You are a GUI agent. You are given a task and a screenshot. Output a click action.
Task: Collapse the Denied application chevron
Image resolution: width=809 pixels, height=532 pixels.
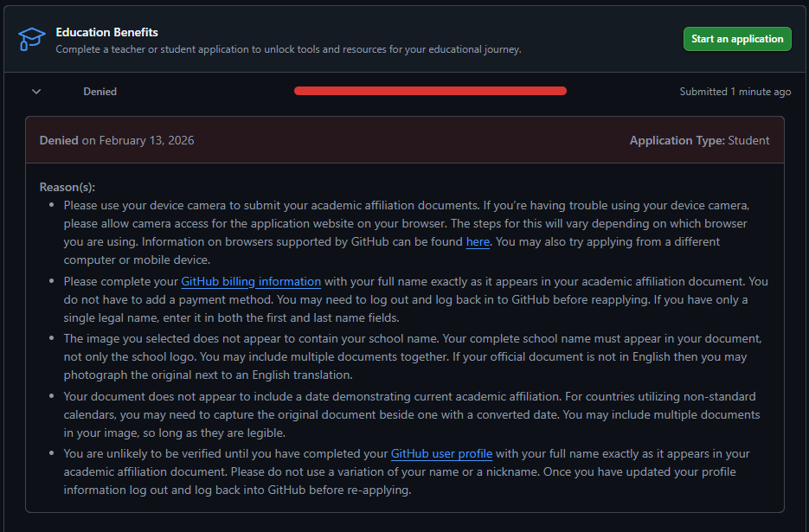[36, 92]
